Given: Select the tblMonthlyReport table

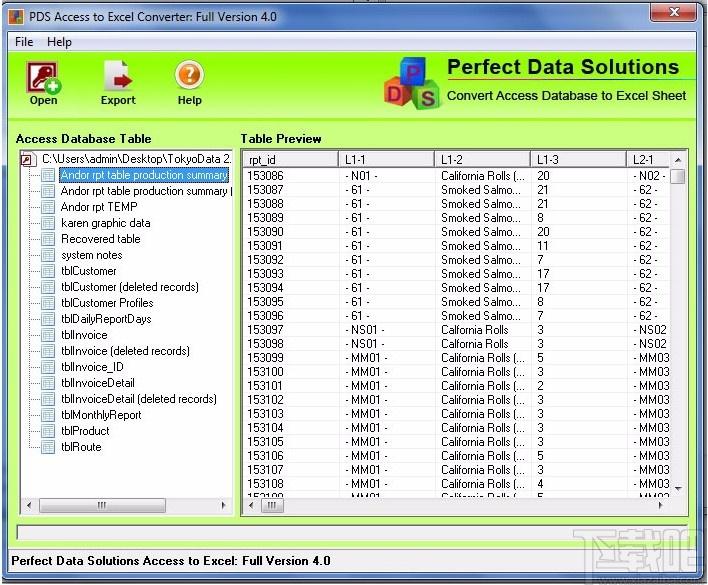Looking at the screenshot, I should click(101, 415).
